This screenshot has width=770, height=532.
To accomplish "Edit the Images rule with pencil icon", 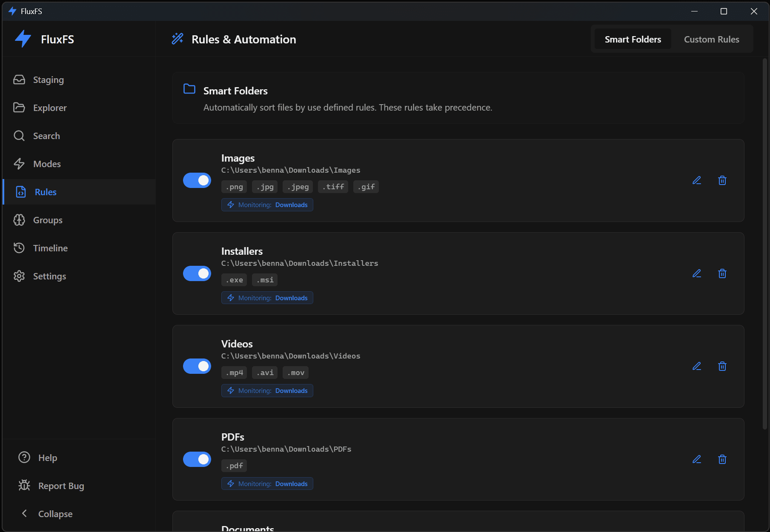I will pyautogui.click(x=697, y=180).
